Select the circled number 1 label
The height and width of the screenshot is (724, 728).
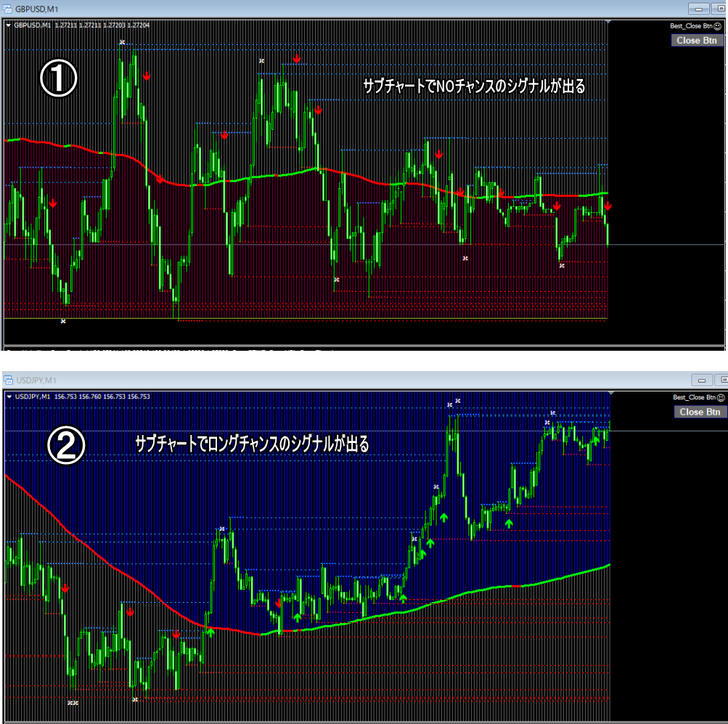coord(58,78)
